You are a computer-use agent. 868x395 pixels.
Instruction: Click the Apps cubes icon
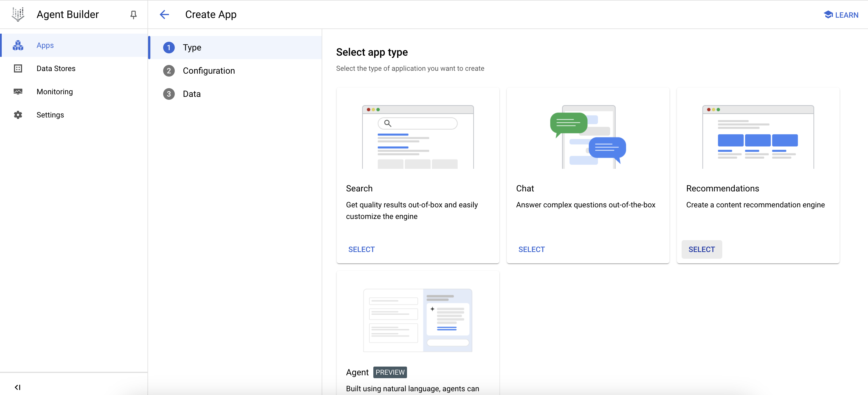[18, 46]
